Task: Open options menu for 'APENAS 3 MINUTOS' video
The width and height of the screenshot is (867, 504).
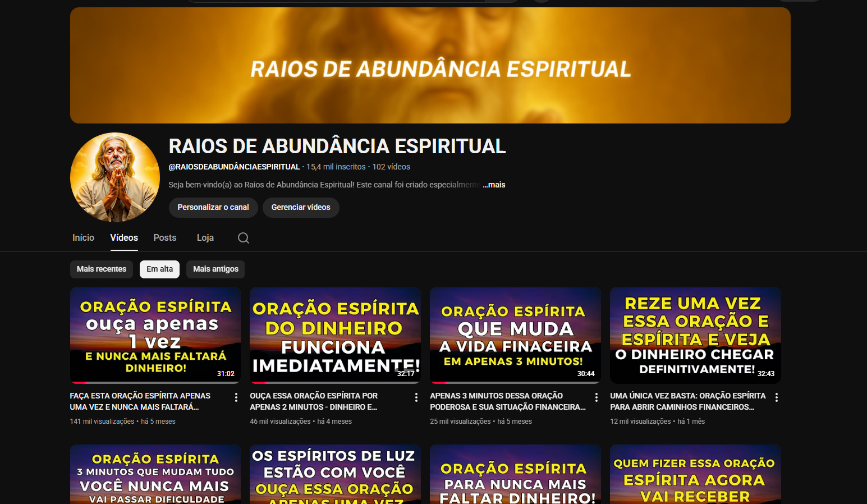Action: 597,397
